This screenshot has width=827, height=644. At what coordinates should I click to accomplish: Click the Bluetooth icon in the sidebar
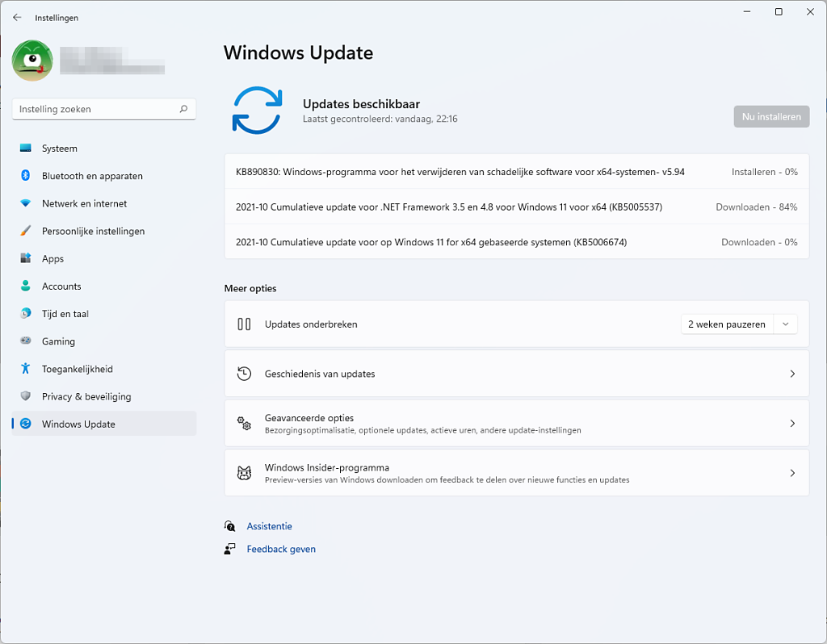click(x=25, y=175)
